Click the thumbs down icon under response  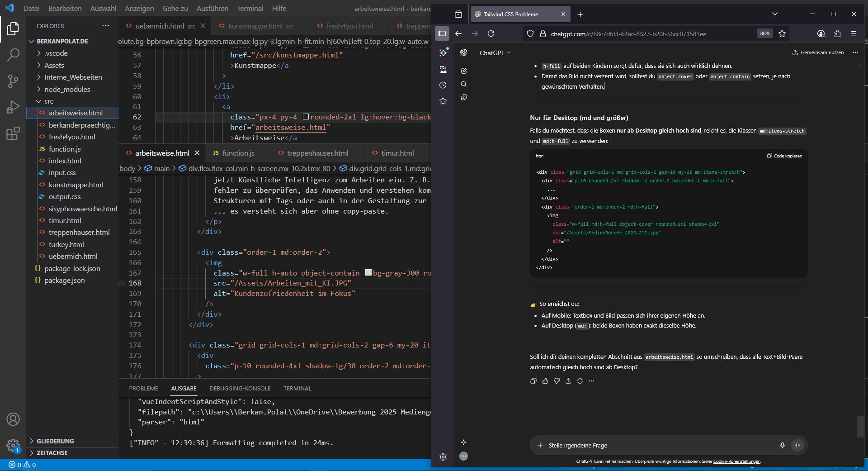click(557, 381)
